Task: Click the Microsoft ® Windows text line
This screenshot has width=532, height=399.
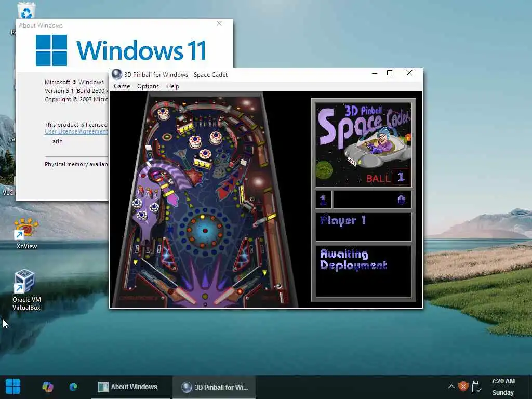Action: point(74,82)
